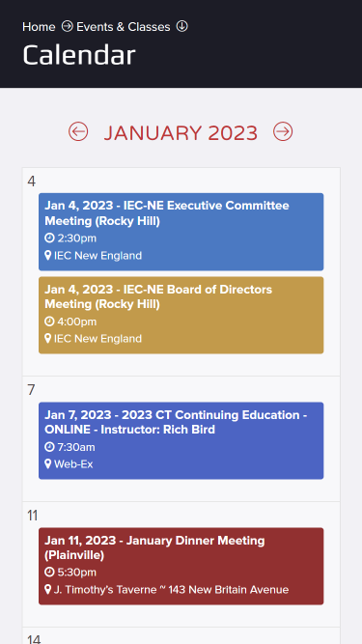Select the day 14 calendar cell
The height and width of the screenshot is (644, 362).
[181, 635]
